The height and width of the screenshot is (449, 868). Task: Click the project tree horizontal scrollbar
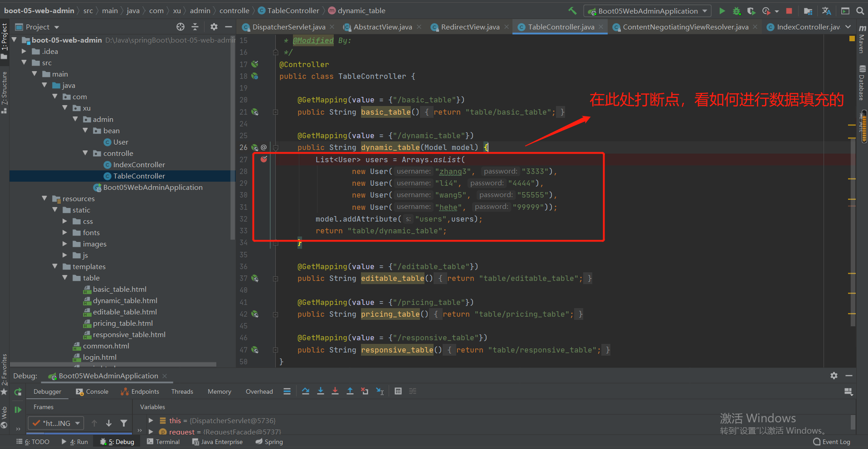point(113,364)
